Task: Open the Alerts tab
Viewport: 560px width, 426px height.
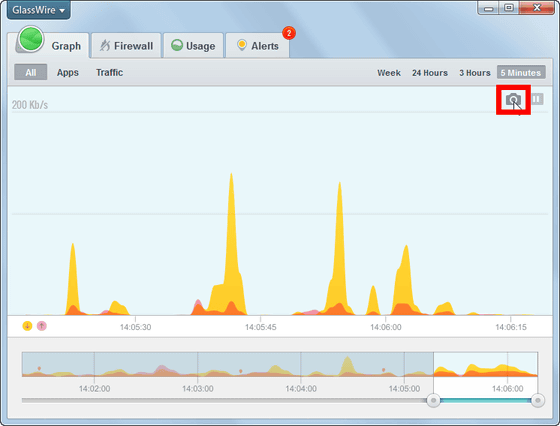Action: (x=258, y=46)
